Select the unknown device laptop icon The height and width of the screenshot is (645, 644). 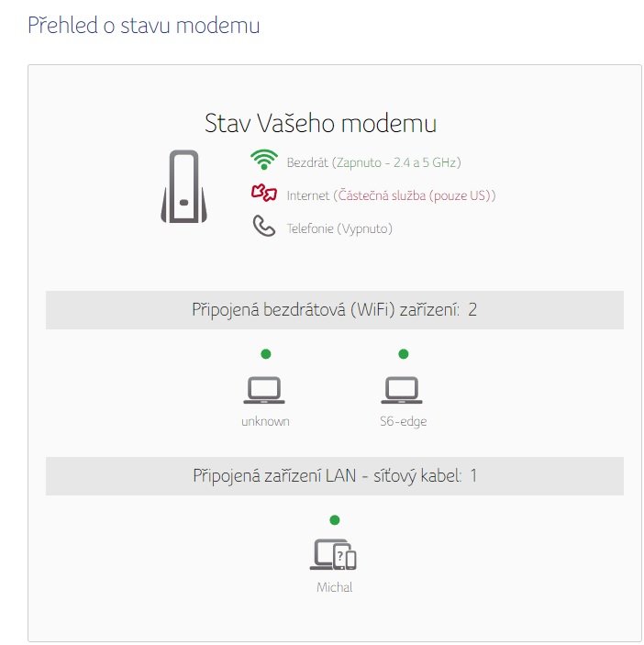(264, 390)
